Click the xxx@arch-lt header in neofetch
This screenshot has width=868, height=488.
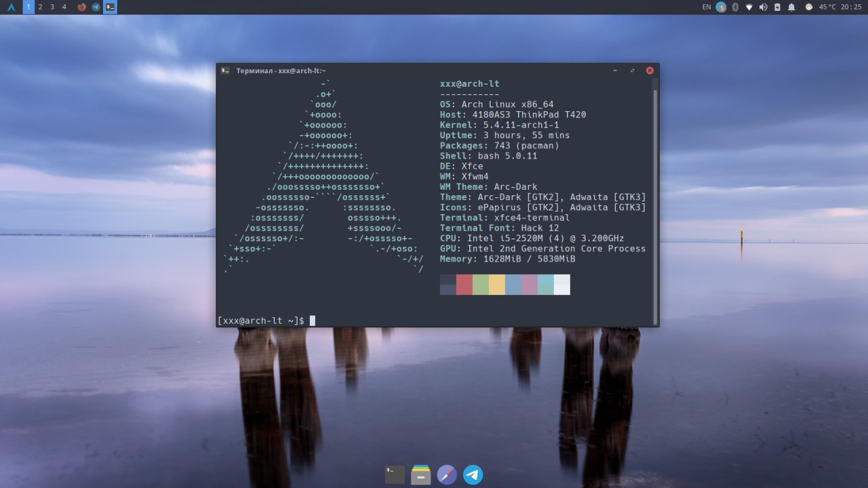coord(470,84)
